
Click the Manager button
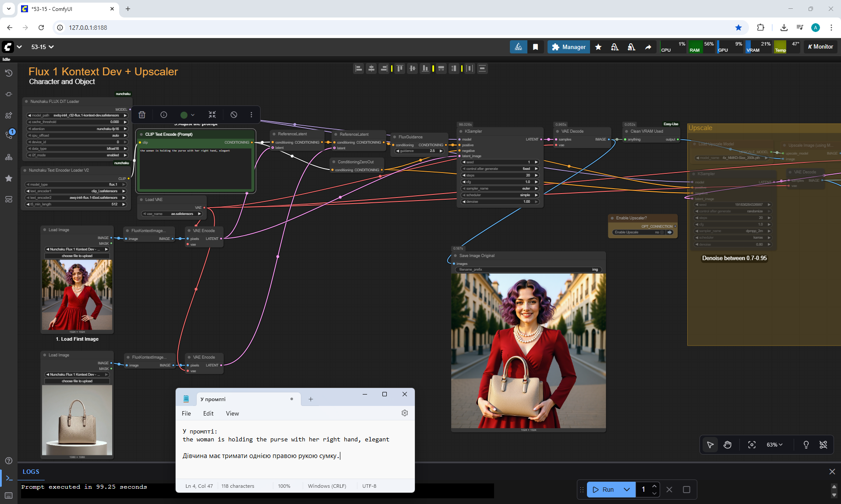[x=569, y=47]
